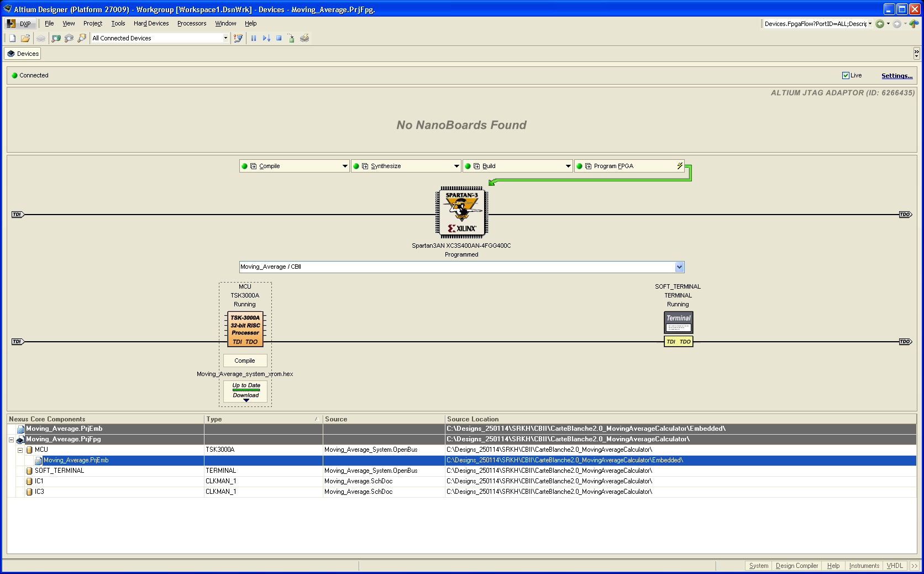
Task: Click the blue stop square icon
Action: click(279, 38)
